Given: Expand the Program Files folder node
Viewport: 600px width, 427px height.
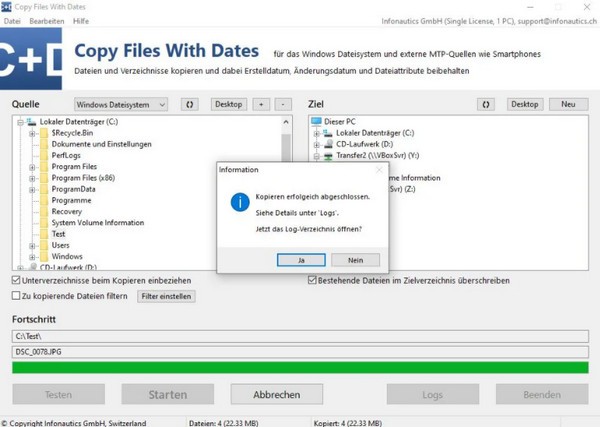Looking at the screenshot, I should (33, 167).
